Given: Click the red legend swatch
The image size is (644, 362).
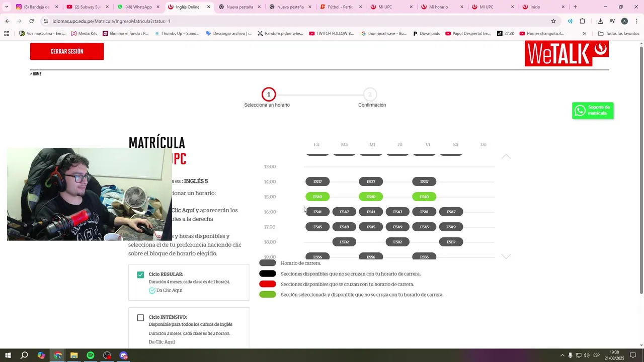Looking at the screenshot, I should pos(268,284).
